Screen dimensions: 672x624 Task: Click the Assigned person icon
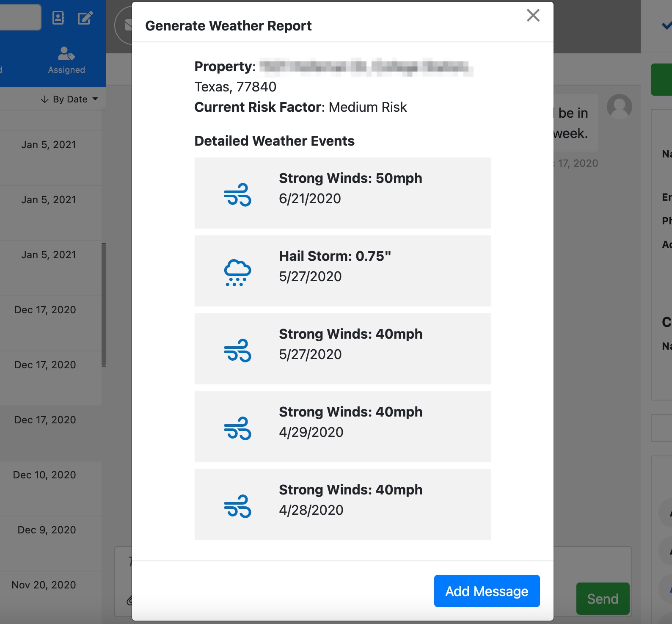pos(66,53)
